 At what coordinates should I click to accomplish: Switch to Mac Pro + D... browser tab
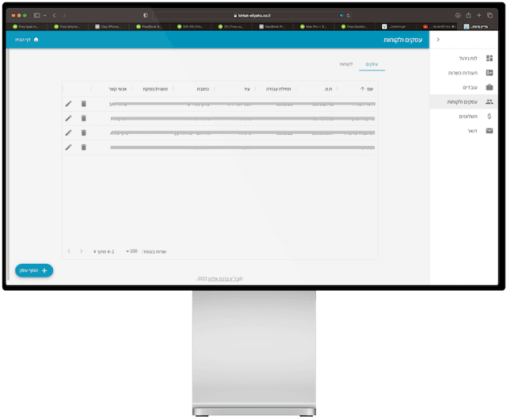pyautogui.click(x=314, y=26)
